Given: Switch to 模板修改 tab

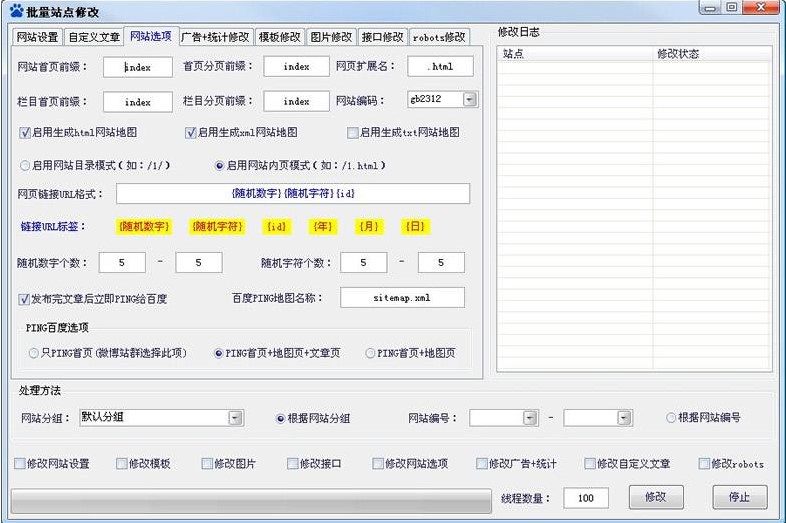Looking at the screenshot, I should [279, 37].
